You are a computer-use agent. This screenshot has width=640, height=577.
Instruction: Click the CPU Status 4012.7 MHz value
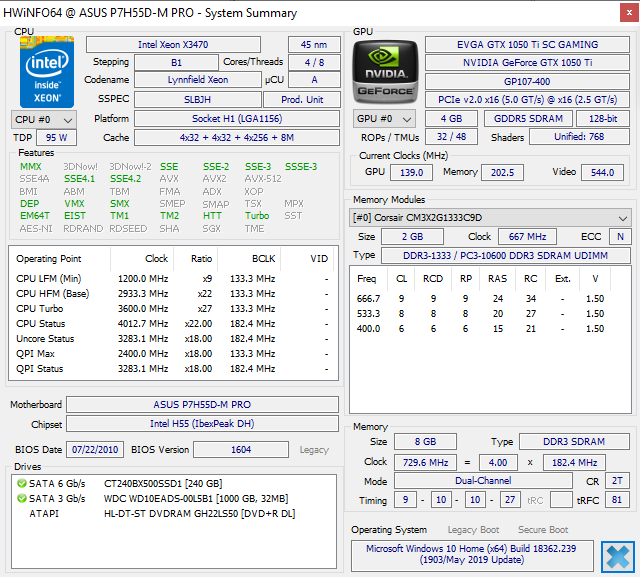[143, 324]
